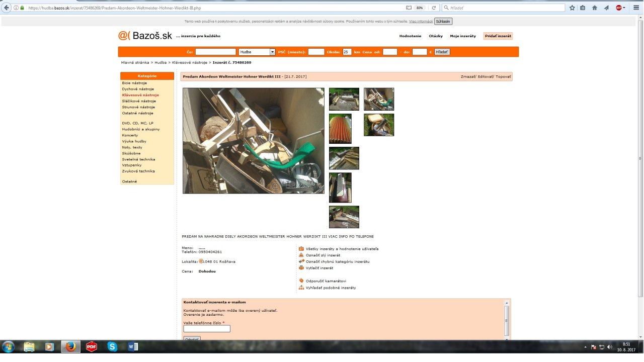Open Zvuková technika category
Image resolution: width=644 pixels, height=362 pixels.
[138, 171]
